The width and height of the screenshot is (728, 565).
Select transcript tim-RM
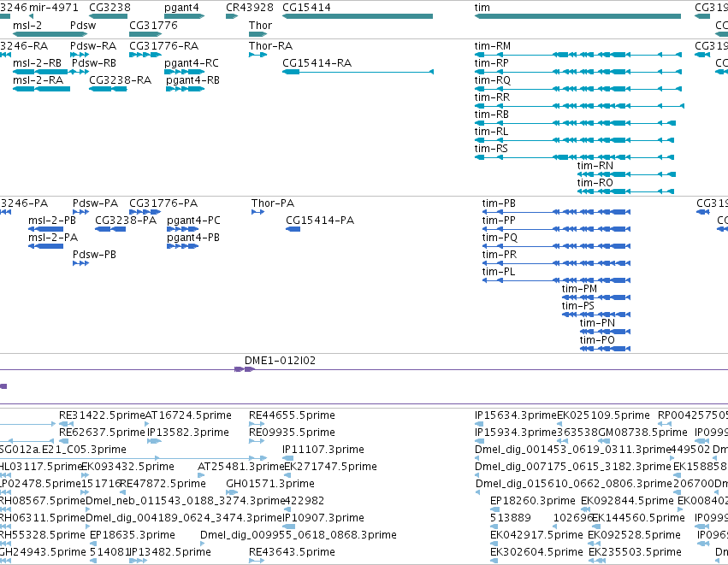578,55
